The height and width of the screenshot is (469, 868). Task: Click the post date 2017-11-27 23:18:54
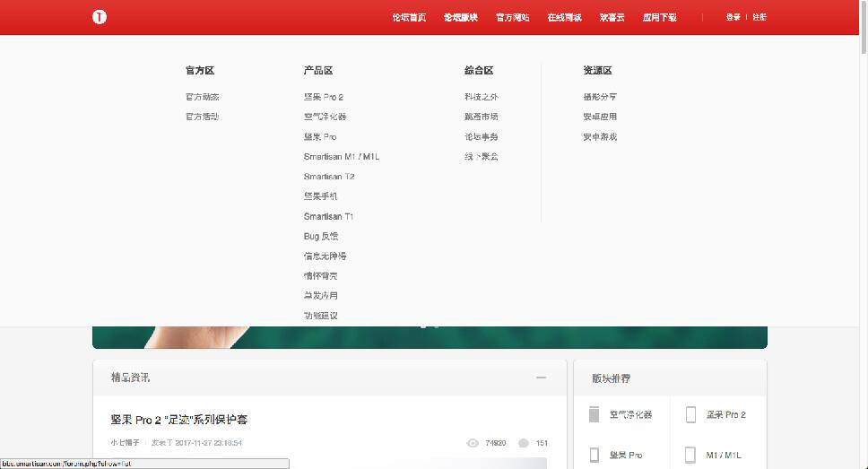point(209,443)
